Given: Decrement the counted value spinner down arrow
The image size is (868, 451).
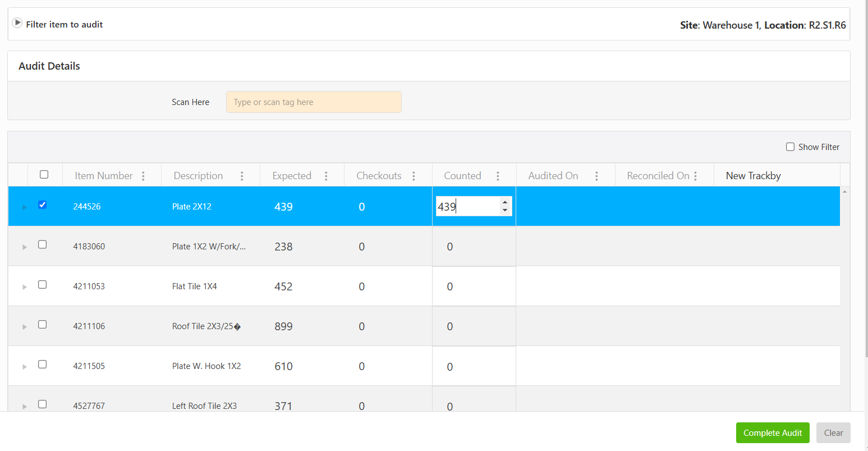Looking at the screenshot, I should (505, 211).
